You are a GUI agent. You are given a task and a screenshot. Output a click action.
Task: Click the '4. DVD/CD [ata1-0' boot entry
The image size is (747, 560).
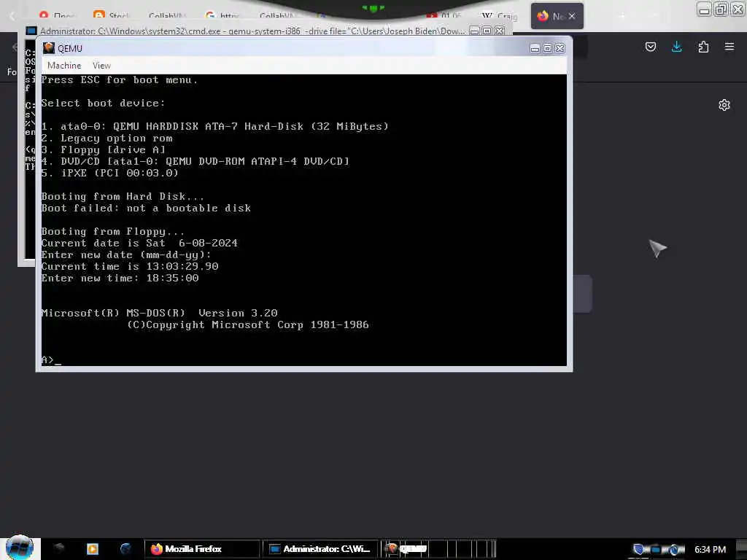196,161
